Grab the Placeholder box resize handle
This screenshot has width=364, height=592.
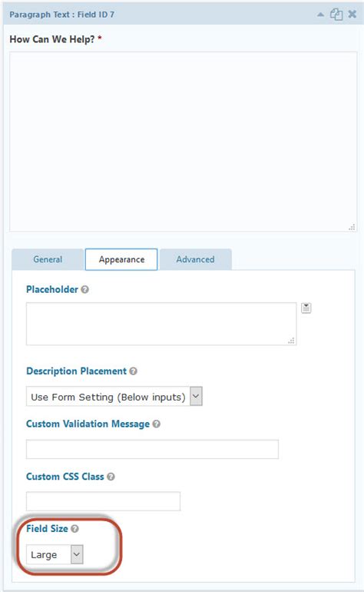(291, 341)
